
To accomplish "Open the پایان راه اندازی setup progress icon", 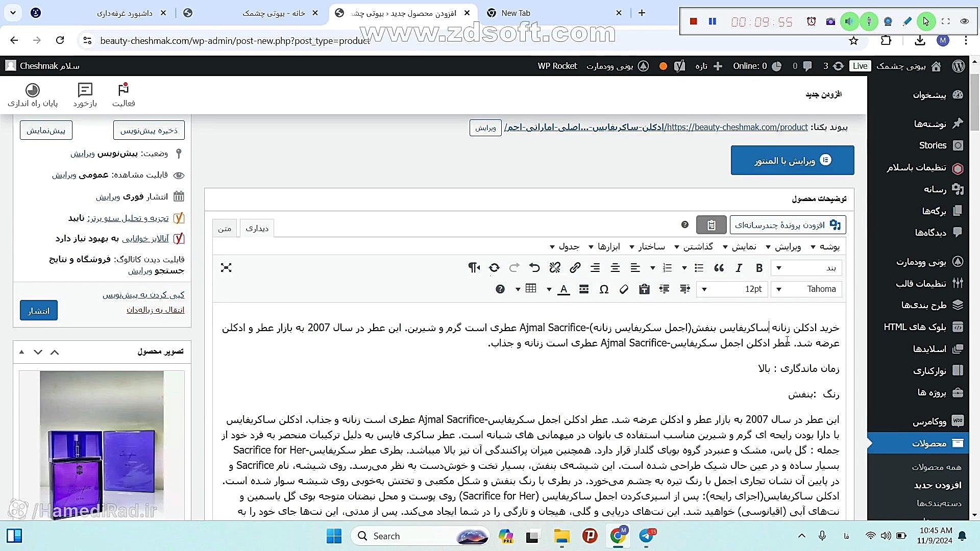I will pos(33,95).
